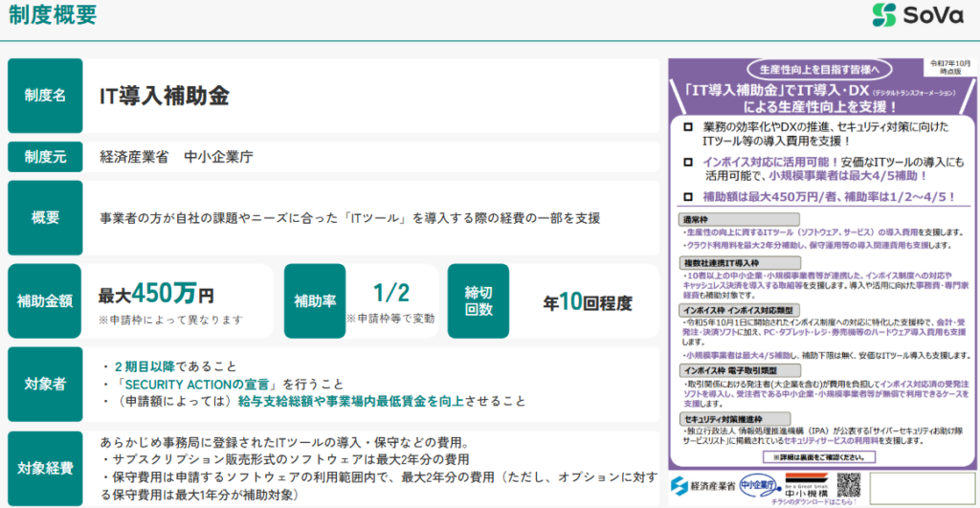The height and width of the screenshot is (508, 980).
Task: Click the SoVa logo icon
Action: coord(886,16)
